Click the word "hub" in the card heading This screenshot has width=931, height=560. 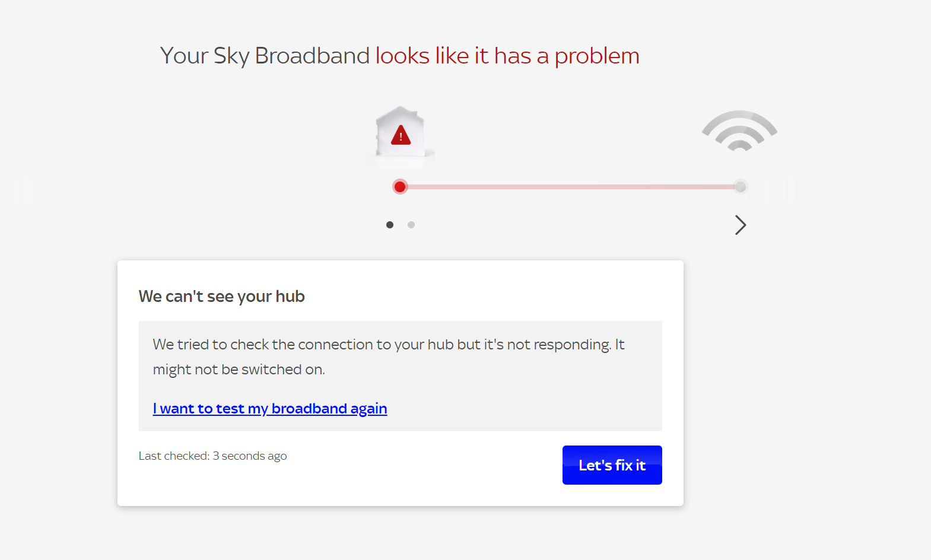pyautogui.click(x=290, y=296)
